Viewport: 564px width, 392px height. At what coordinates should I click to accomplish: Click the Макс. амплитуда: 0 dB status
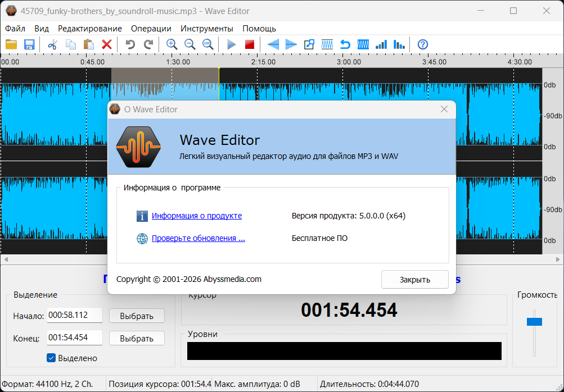(x=257, y=384)
